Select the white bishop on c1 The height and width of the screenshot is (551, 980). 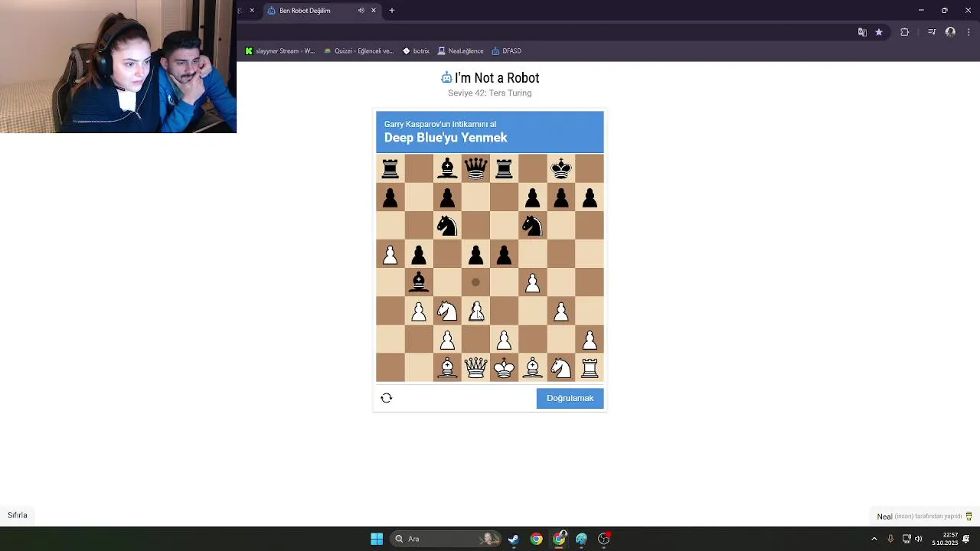click(447, 368)
